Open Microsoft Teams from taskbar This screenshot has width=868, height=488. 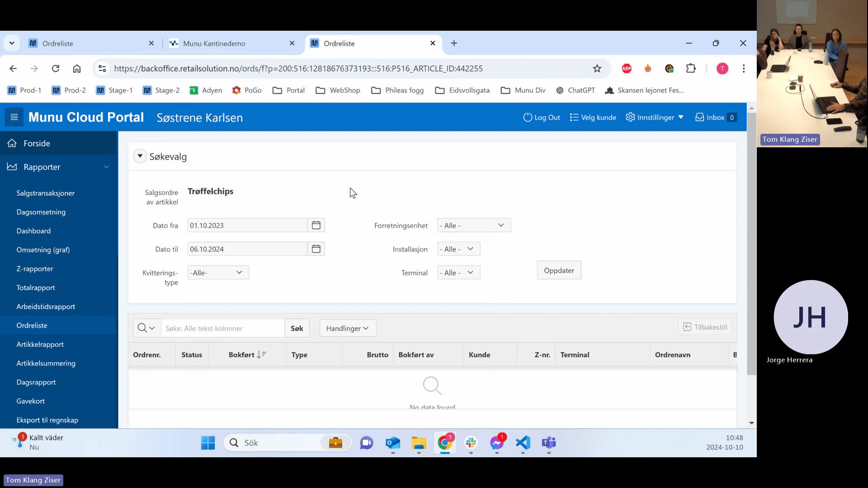tap(549, 443)
